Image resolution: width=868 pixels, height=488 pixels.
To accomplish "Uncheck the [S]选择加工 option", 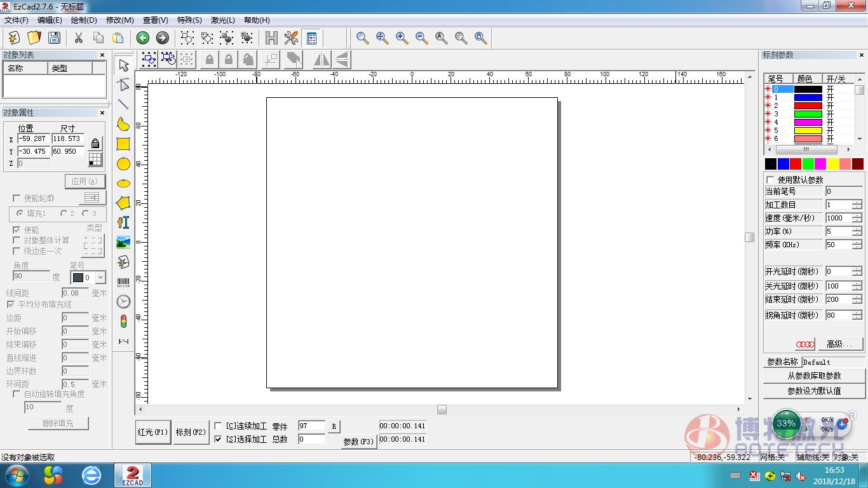I will (218, 439).
